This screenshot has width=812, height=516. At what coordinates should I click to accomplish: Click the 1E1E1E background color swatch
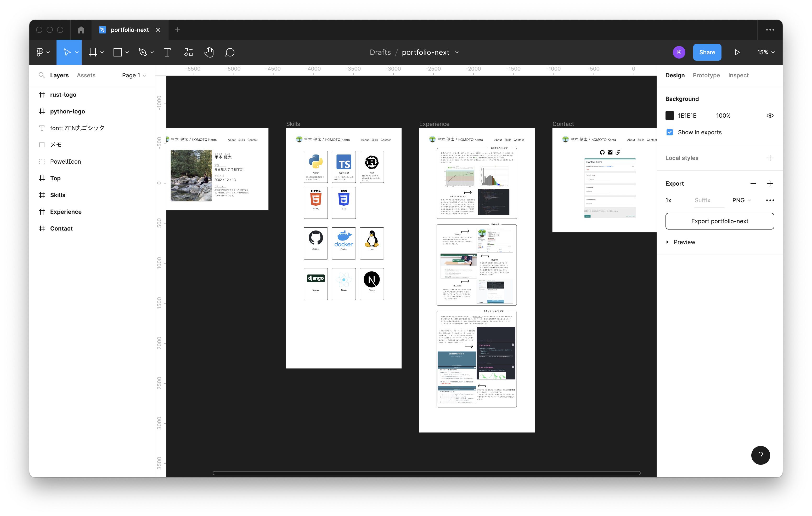[x=670, y=116]
